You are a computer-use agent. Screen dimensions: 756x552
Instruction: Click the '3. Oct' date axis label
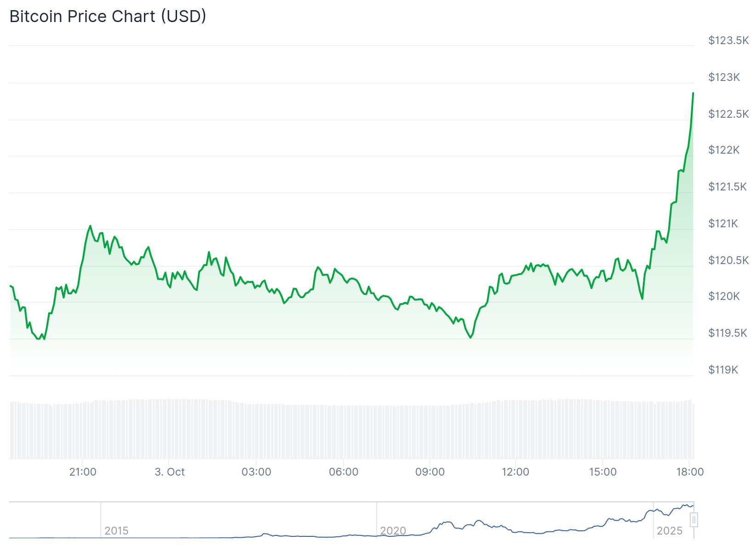(x=170, y=472)
